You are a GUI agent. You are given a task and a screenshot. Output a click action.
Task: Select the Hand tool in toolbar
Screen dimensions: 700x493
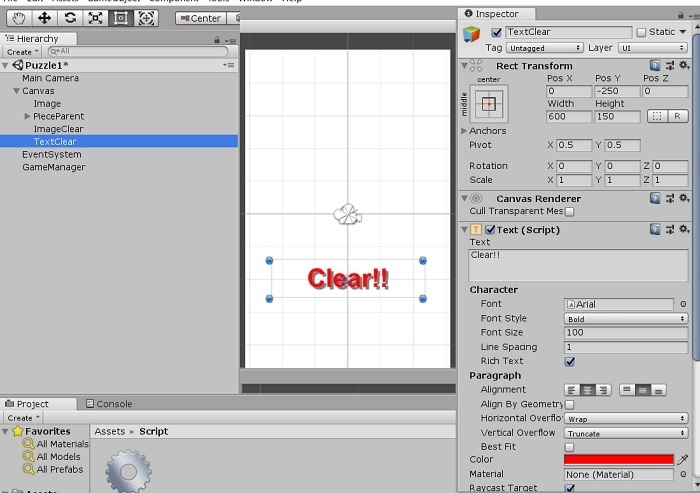(19, 18)
